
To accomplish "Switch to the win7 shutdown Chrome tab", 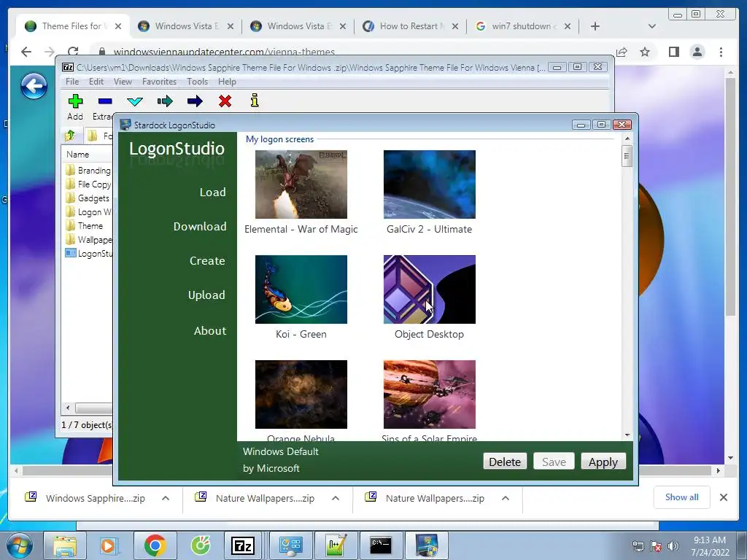I will click(x=522, y=26).
